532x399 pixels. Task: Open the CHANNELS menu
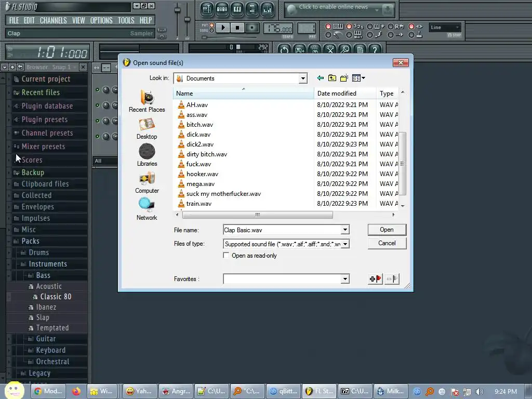click(x=54, y=20)
